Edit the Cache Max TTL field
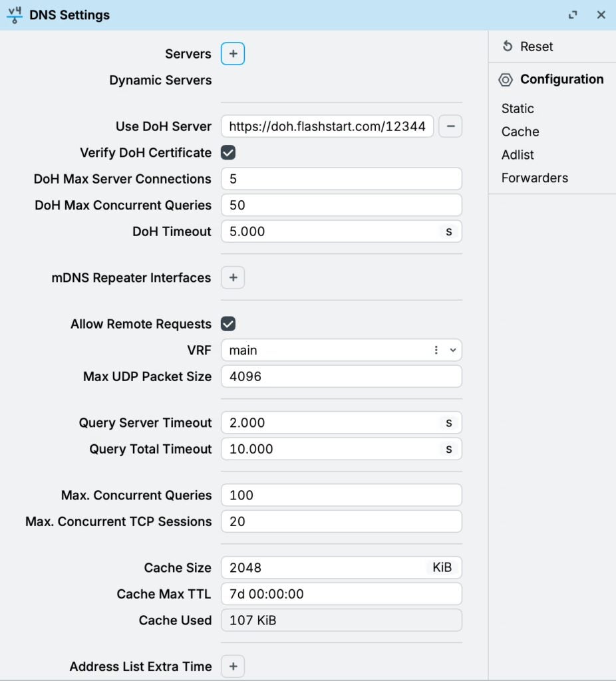The width and height of the screenshot is (616, 681). 341,594
